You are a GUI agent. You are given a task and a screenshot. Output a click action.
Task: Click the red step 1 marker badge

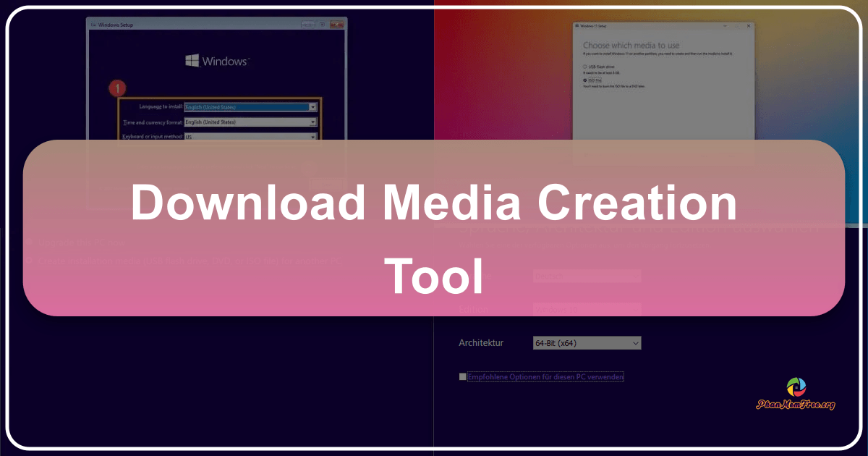(x=117, y=88)
